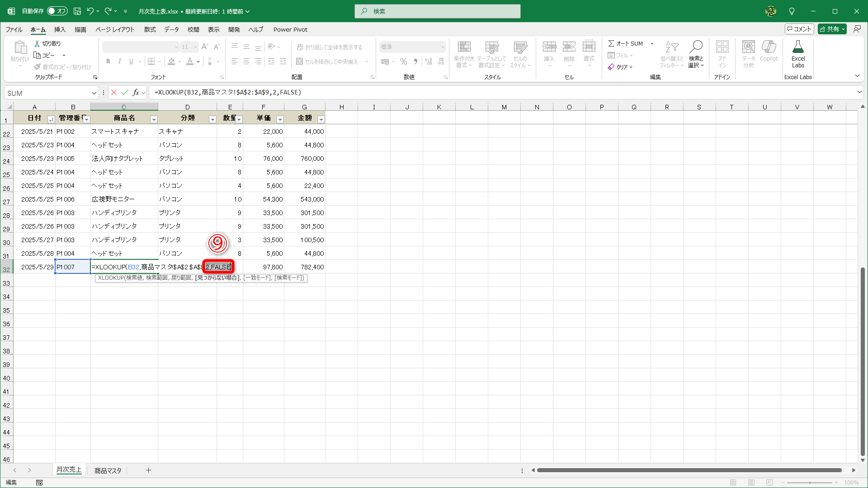Click the lightbulb help icon
The height and width of the screenshot is (488, 868).
792,11
